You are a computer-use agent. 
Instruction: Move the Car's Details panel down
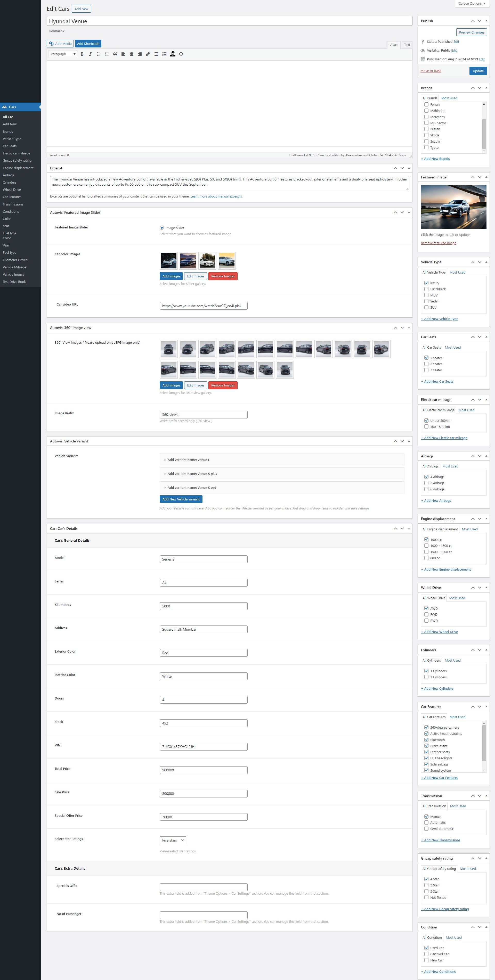tap(402, 529)
